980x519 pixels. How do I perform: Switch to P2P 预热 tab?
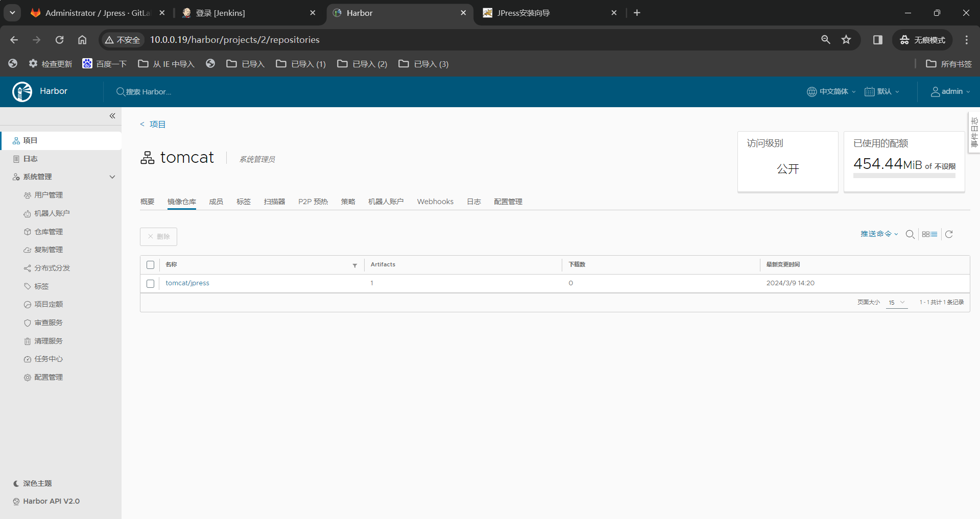tap(313, 202)
